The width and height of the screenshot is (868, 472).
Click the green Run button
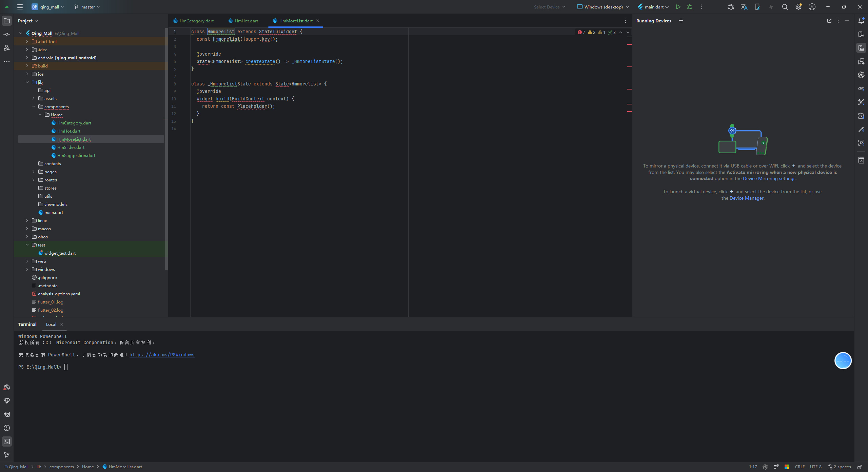tap(678, 7)
